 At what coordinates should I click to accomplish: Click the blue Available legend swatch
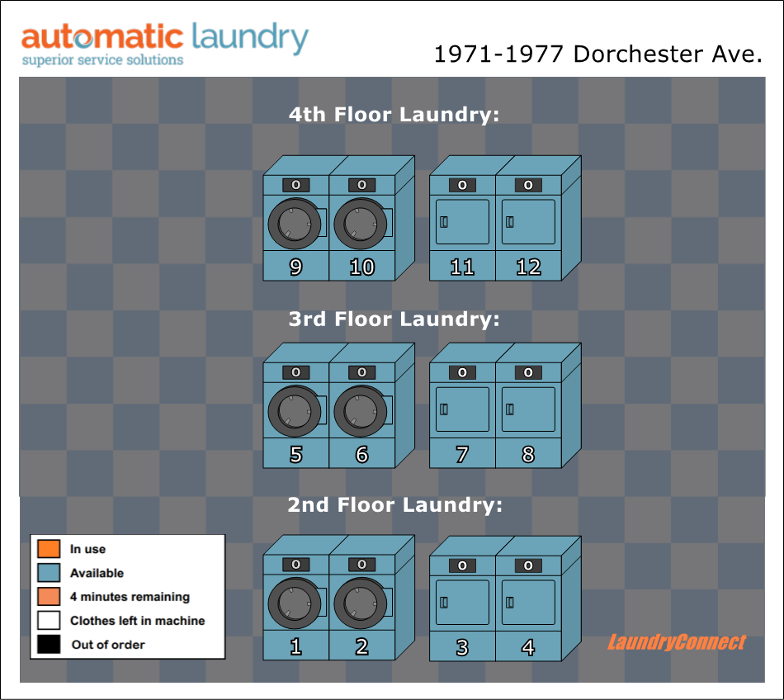click(49, 572)
